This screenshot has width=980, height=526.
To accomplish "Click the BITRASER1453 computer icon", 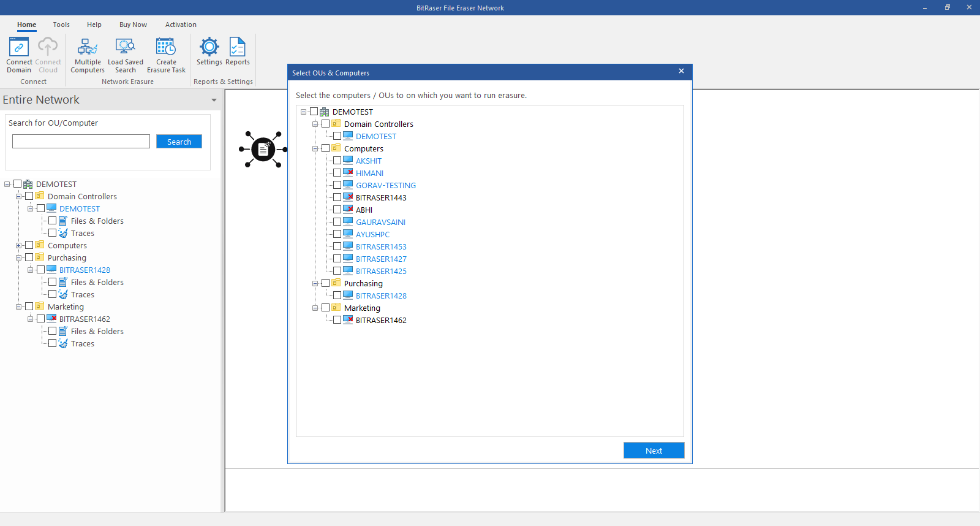I will tap(348, 246).
